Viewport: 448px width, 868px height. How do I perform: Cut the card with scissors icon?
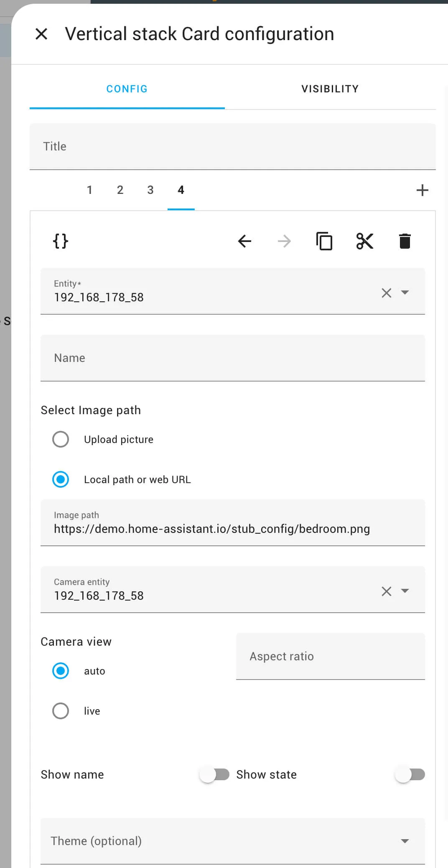coord(365,241)
